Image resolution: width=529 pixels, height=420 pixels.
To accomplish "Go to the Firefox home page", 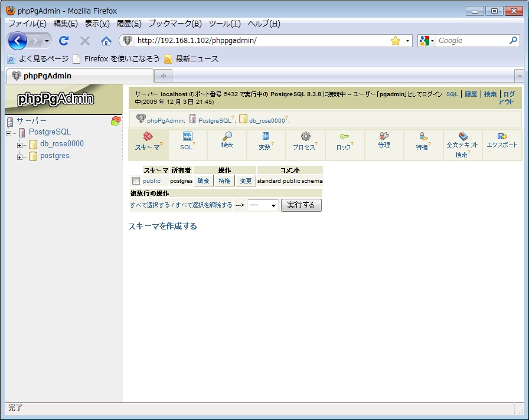I will click(x=106, y=41).
